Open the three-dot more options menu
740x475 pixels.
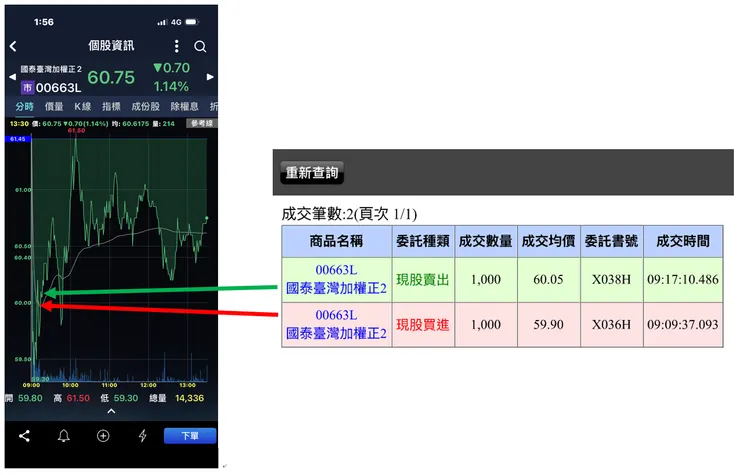tap(177, 46)
